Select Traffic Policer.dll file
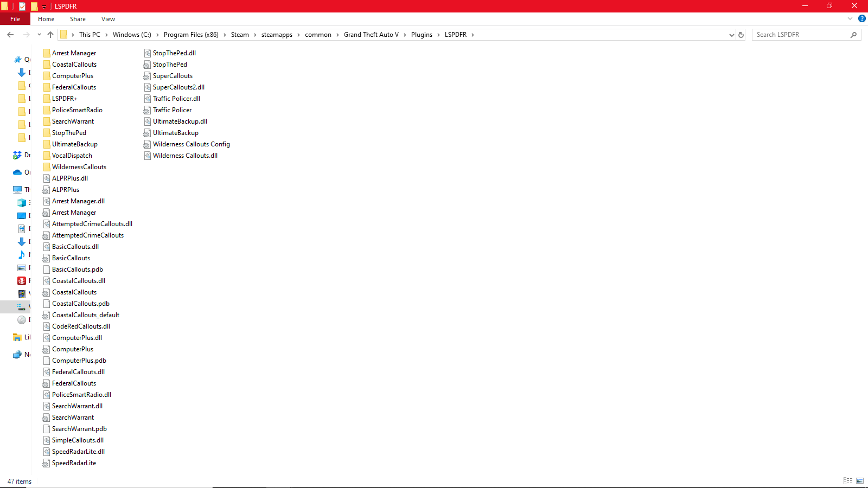 pos(172,99)
